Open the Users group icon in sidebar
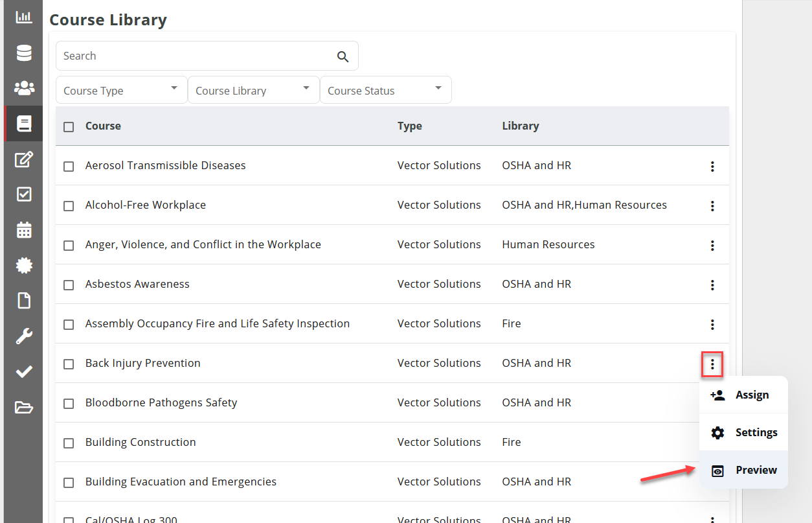 tap(23, 87)
